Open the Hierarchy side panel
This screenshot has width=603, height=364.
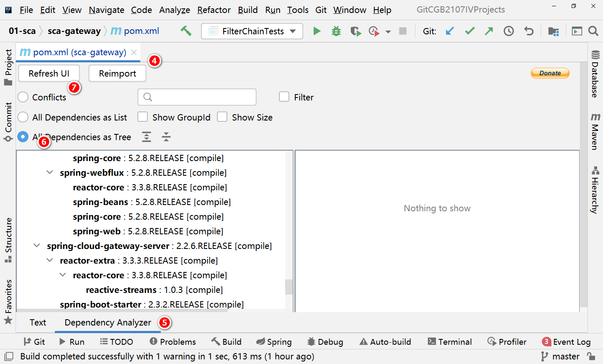(595, 190)
